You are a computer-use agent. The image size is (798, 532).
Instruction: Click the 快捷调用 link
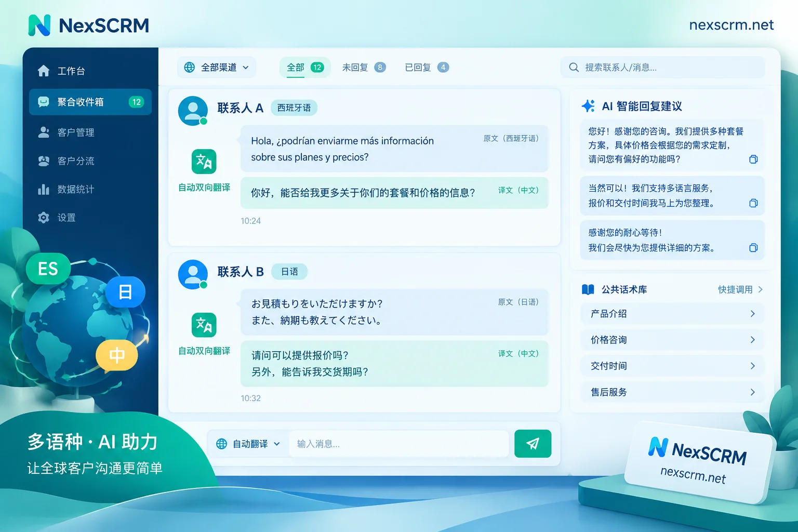[x=740, y=289]
